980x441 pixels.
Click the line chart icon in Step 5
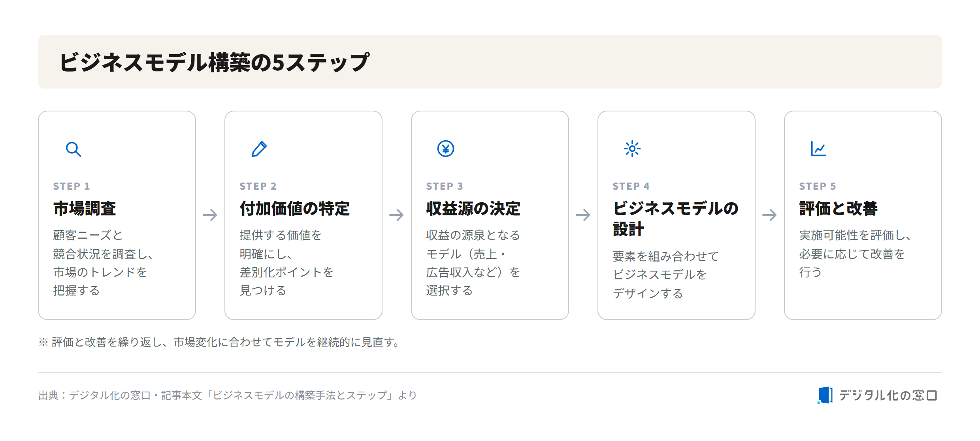click(x=818, y=149)
